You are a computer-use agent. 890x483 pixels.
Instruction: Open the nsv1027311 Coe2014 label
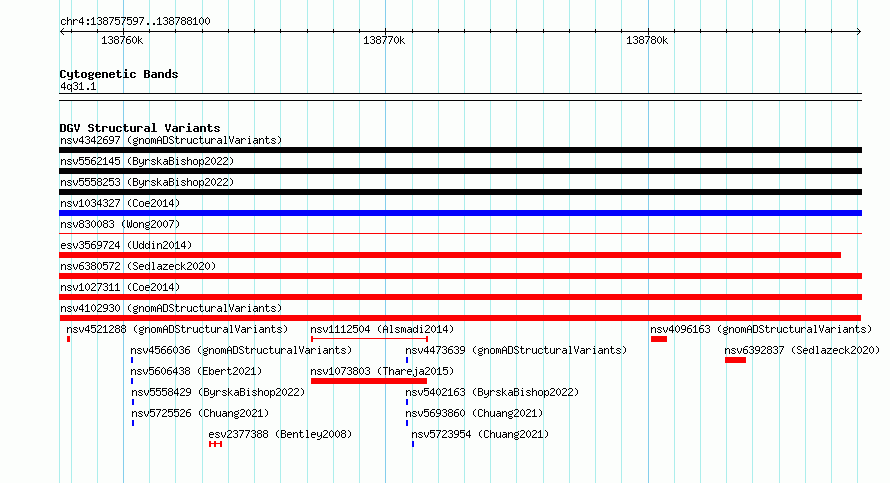120,287
